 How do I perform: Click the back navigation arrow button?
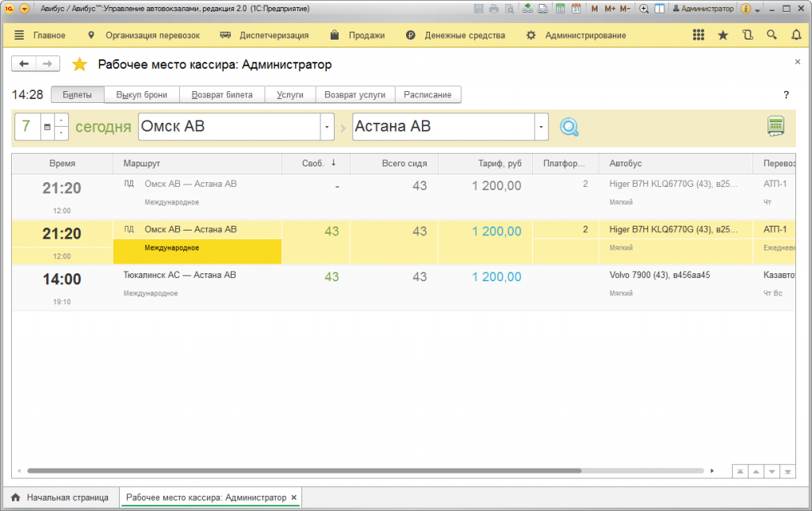pyautogui.click(x=24, y=64)
